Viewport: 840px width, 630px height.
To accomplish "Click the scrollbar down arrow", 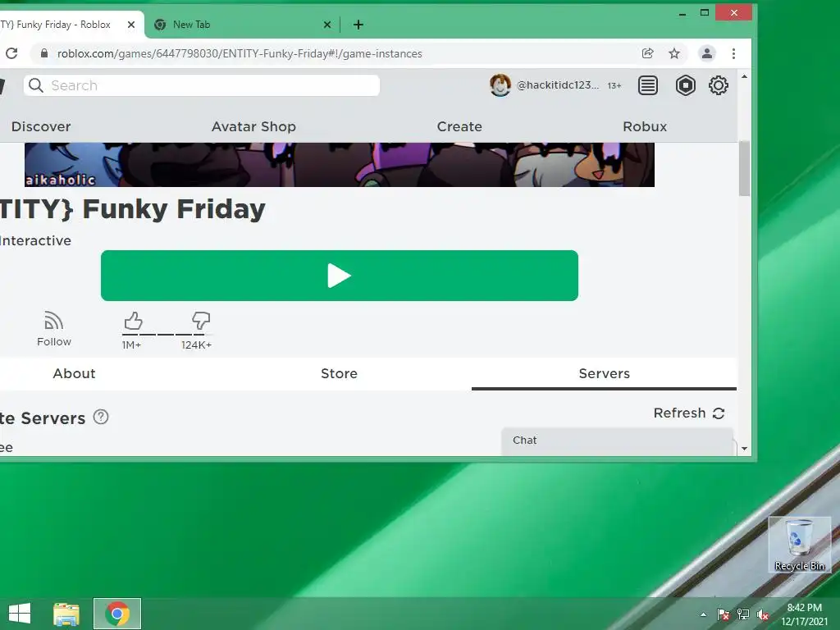I will [744, 449].
